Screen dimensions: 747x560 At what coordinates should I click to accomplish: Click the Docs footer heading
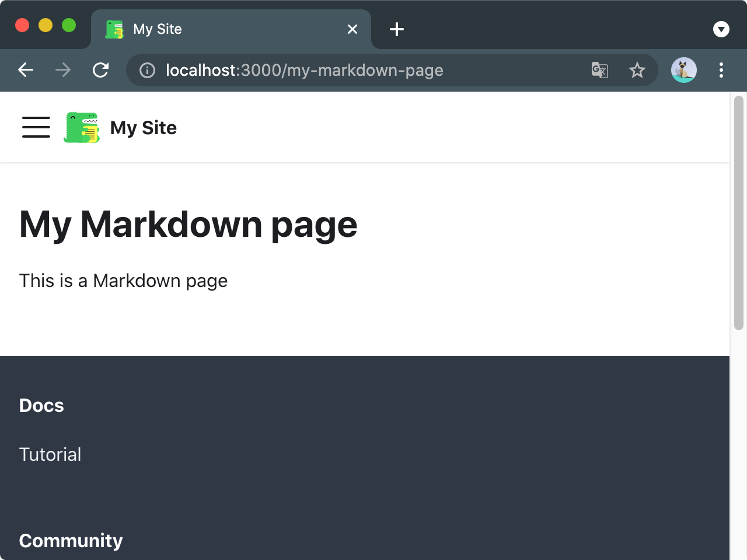point(41,405)
